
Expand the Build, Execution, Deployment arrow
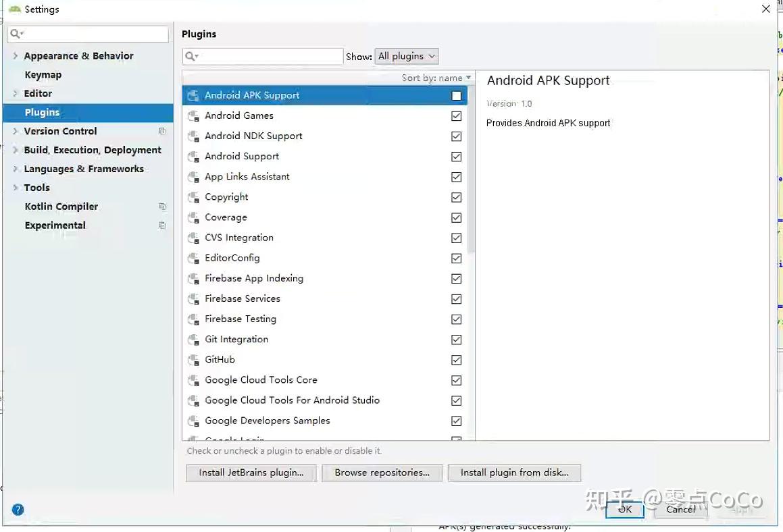[x=16, y=151]
